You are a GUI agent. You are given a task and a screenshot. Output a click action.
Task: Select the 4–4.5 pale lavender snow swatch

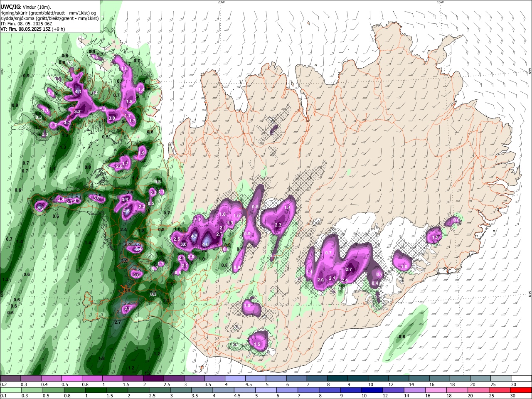[235, 379]
